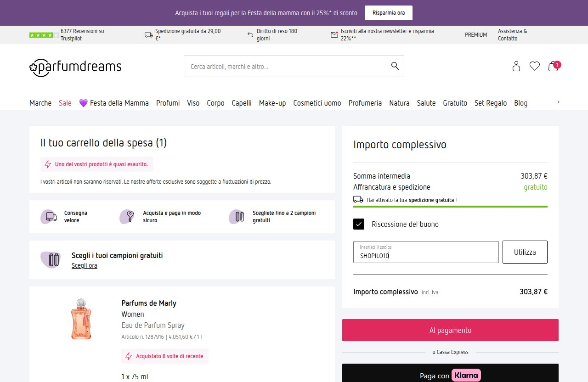Image resolution: width=588 pixels, height=382 pixels.
Task: Open the Scegli ora samples link
Action: [84, 265]
